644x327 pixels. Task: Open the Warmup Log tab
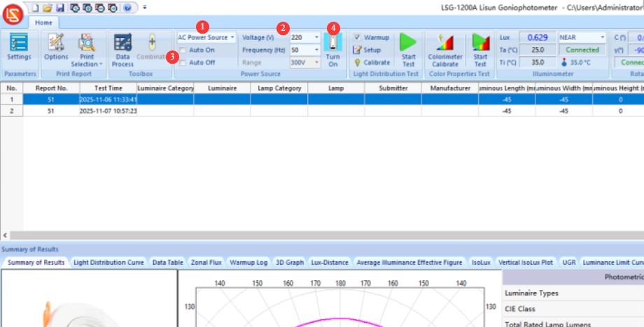tap(248, 262)
